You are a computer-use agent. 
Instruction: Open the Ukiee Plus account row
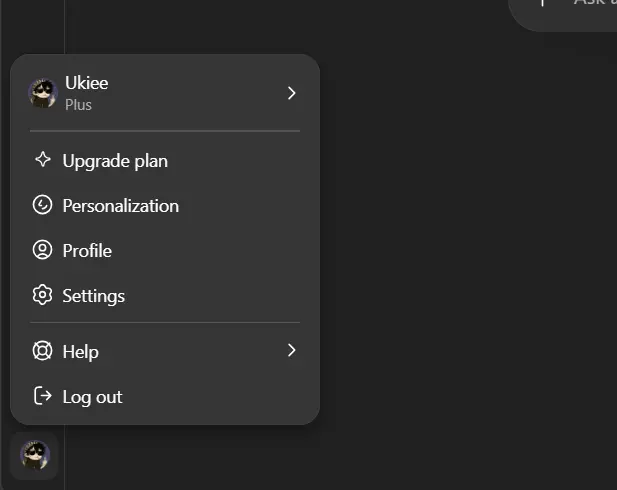tap(165, 93)
